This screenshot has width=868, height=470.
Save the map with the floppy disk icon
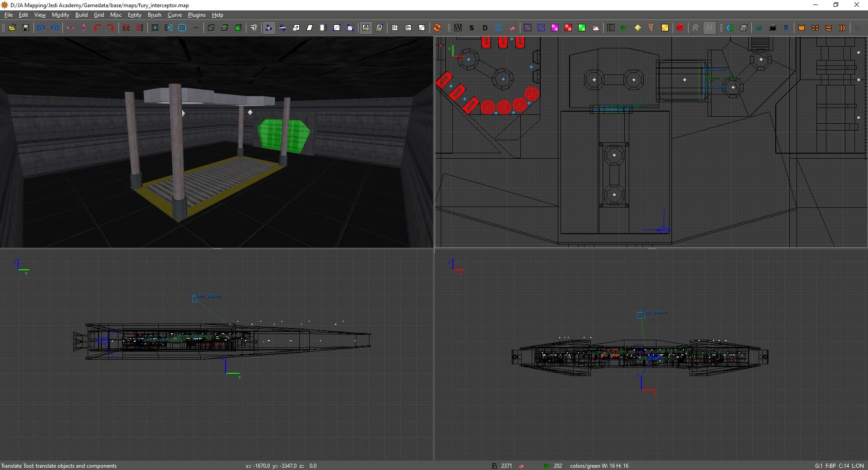26,28
